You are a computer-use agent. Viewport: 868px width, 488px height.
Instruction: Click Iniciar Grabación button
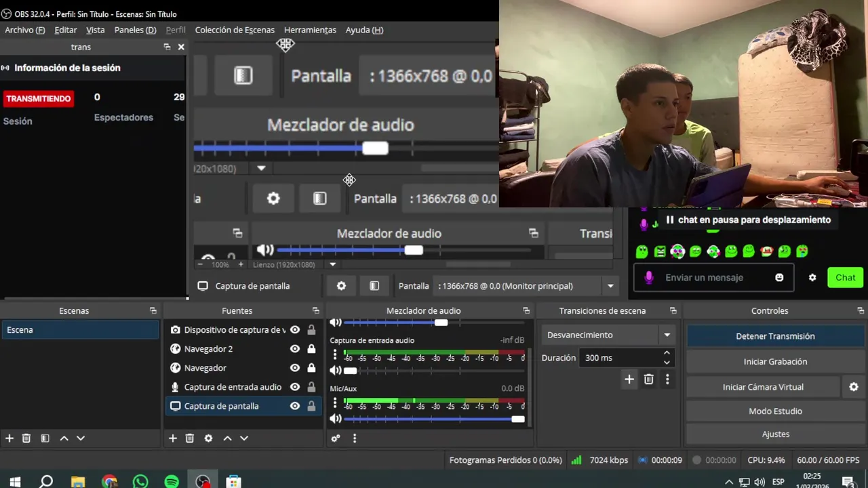[775, 361]
